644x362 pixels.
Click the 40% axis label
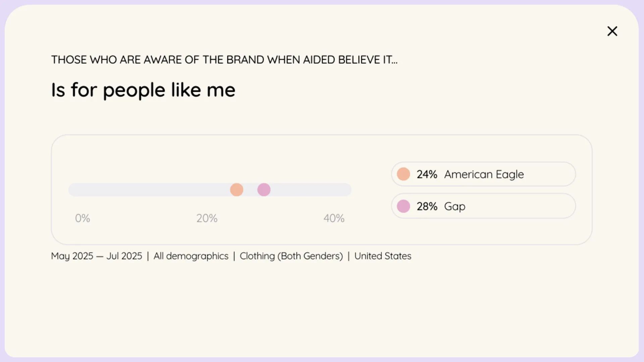tap(334, 218)
